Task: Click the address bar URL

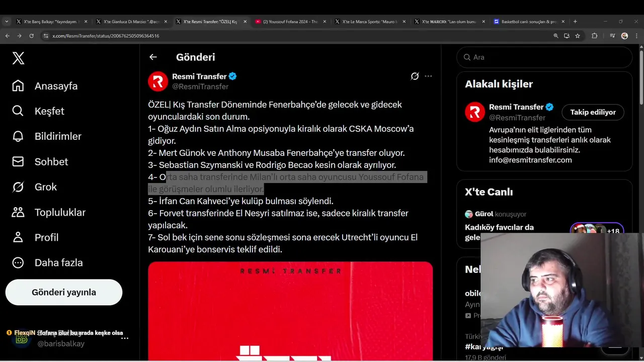Action: click(106, 36)
